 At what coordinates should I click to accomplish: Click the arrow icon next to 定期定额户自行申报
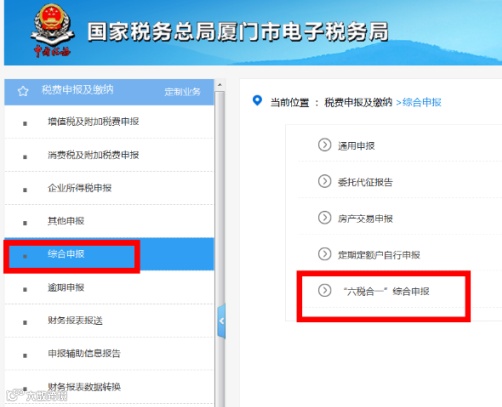coord(324,254)
